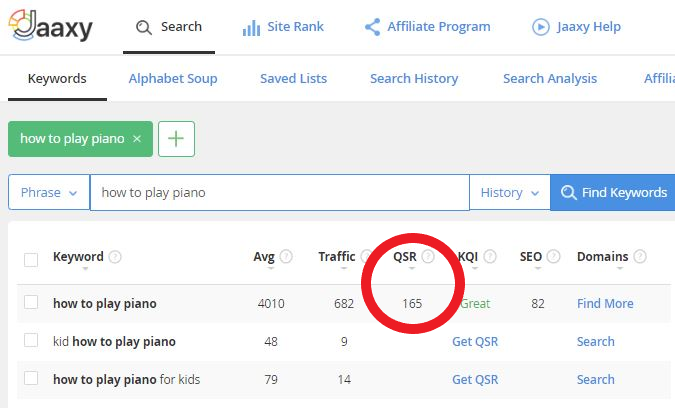Screen dimensions: 675x408
Task: Click the Site Rank bar chart icon
Action: (251, 28)
